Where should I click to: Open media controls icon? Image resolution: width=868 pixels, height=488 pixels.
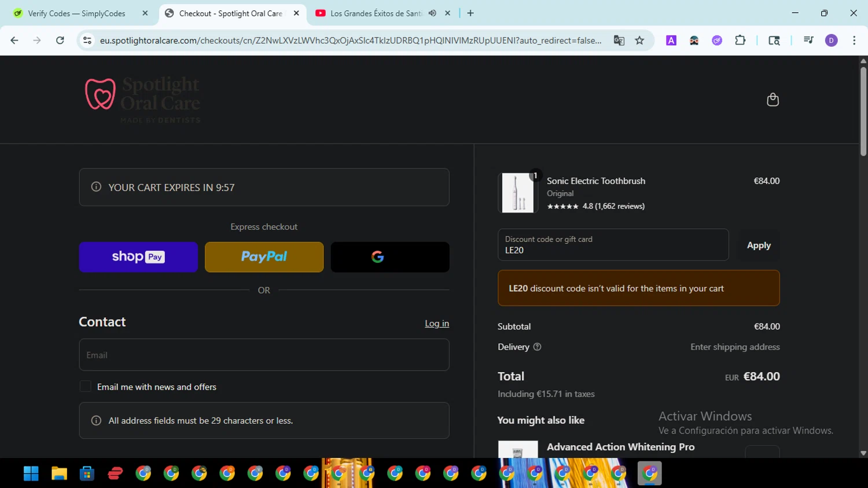pyautogui.click(x=808, y=41)
